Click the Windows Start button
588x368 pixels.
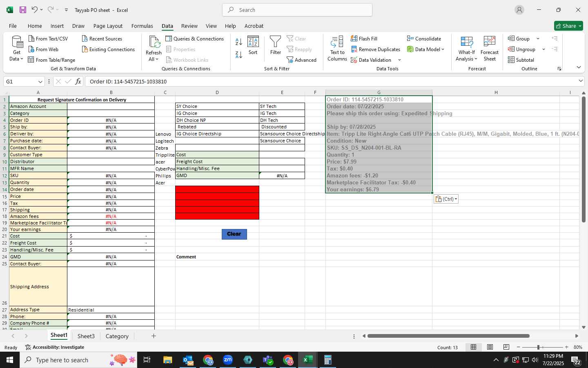(x=10, y=360)
